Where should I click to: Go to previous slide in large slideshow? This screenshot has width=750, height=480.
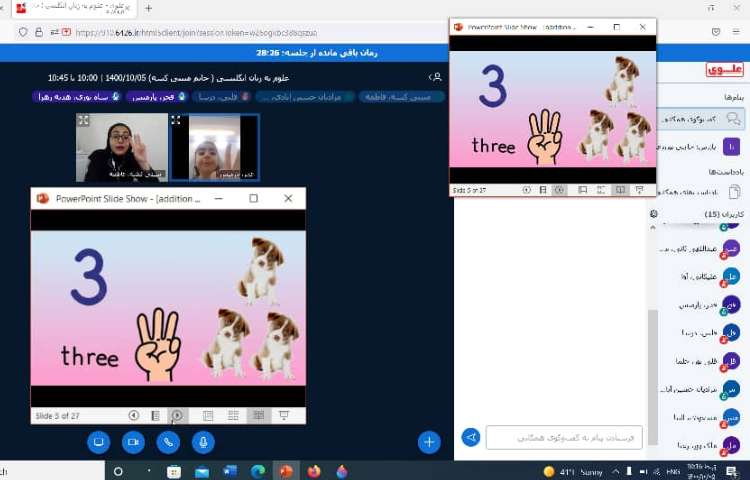point(133,415)
